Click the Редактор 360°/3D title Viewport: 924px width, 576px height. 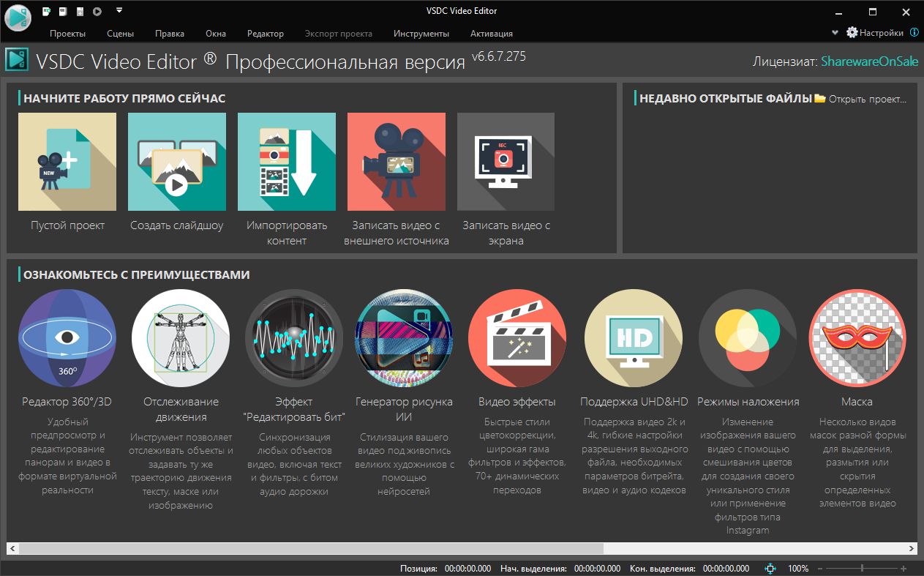tap(67, 402)
